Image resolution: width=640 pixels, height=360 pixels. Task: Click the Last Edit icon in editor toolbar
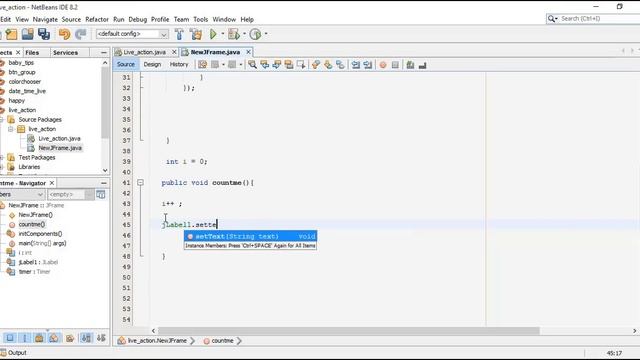pos(202,64)
